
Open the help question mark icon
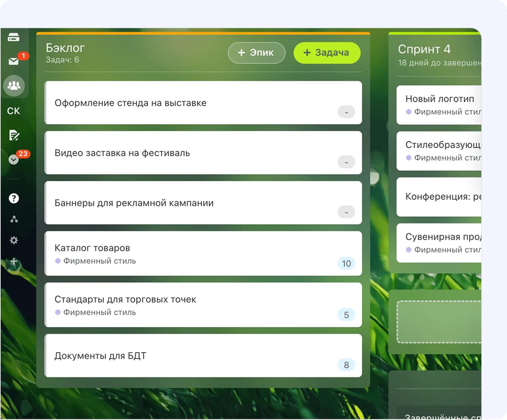click(x=14, y=198)
